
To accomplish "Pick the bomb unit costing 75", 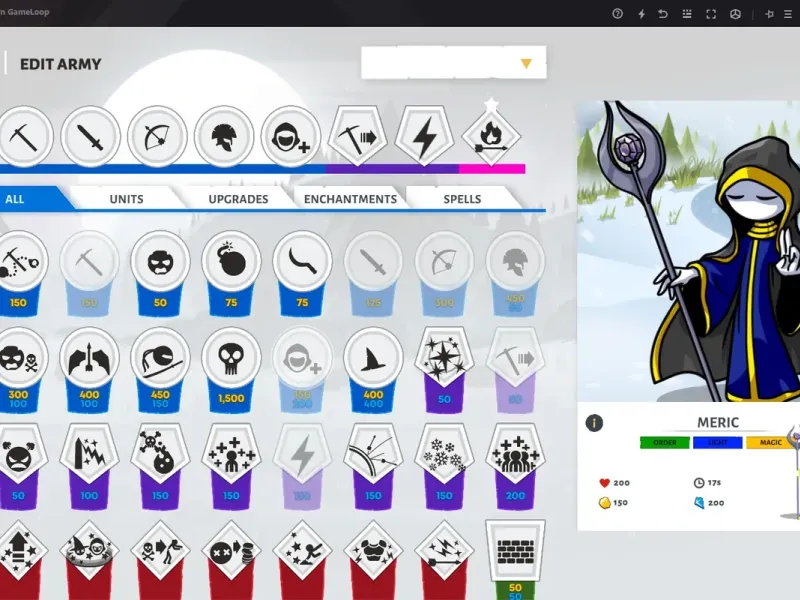I will click(231, 273).
